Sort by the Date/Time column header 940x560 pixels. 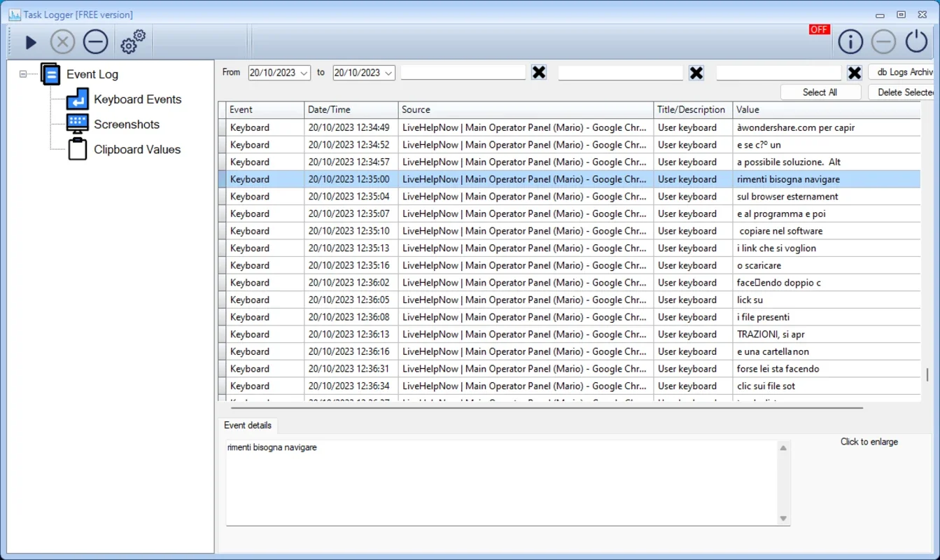(351, 110)
